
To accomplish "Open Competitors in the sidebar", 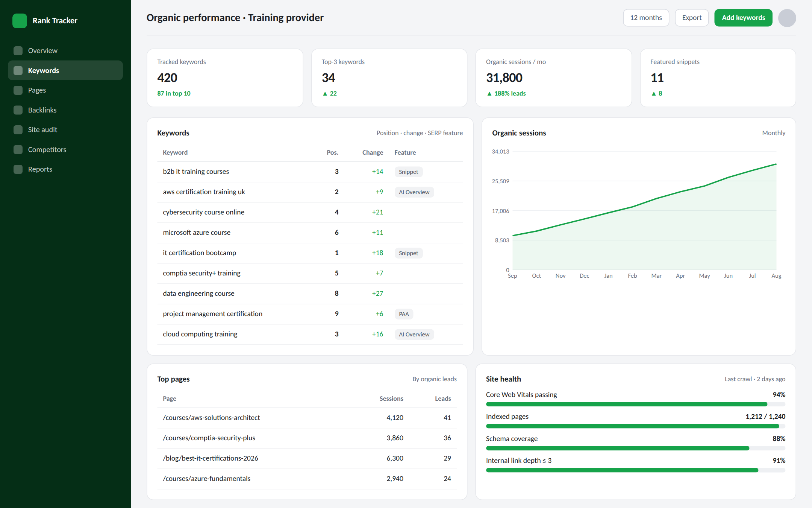I will (65, 149).
